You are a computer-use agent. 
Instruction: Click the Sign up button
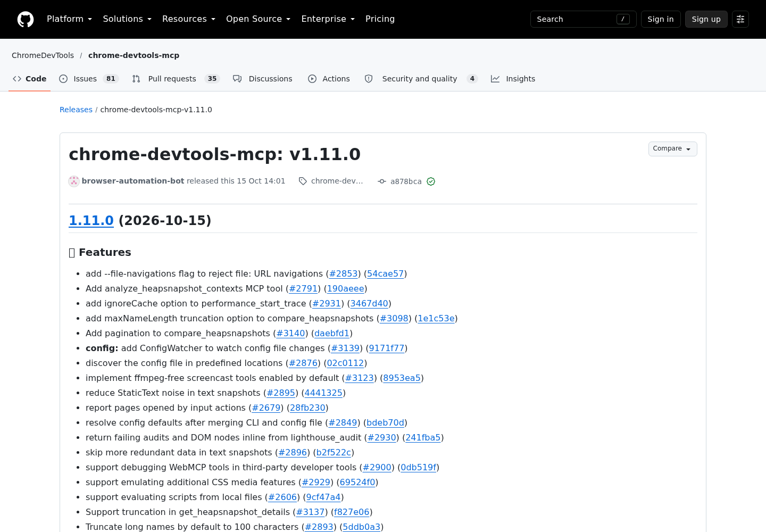tap(706, 19)
